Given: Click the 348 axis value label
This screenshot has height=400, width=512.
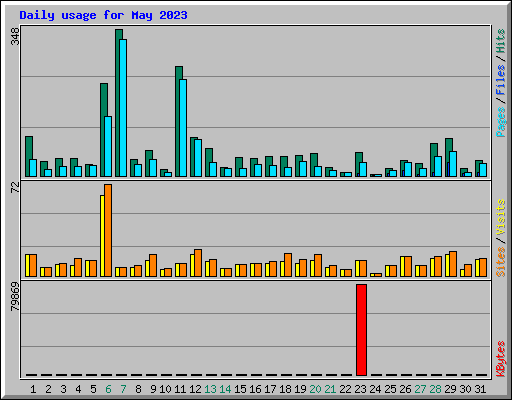Looking at the screenshot, I should (15, 36).
